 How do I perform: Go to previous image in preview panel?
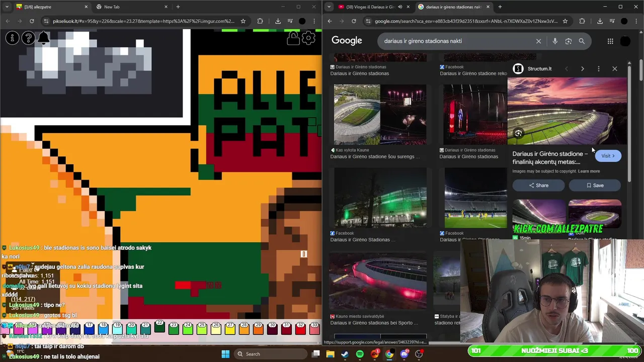pyautogui.click(x=567, y=69)
